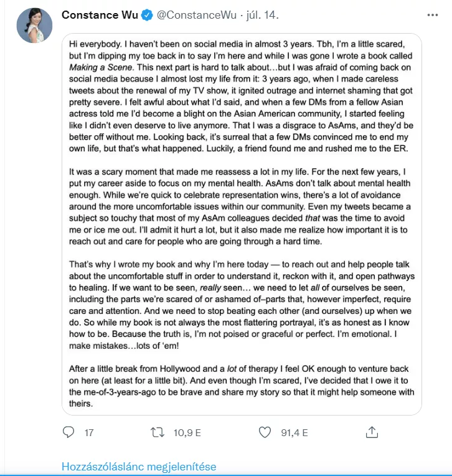Show thread via Hozzászóláslánc megjelenítése link
Screen dimensions: 452x476
tap(139, 466)
